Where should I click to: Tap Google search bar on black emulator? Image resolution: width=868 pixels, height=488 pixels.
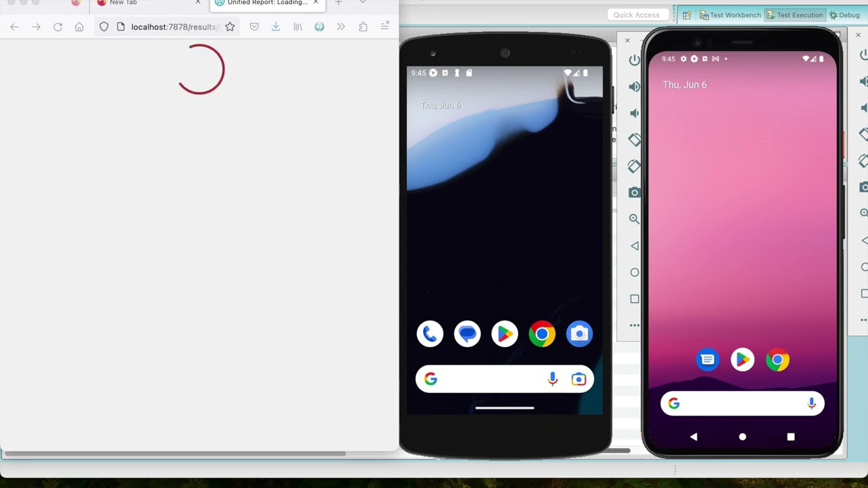click(x=505, y=380)
